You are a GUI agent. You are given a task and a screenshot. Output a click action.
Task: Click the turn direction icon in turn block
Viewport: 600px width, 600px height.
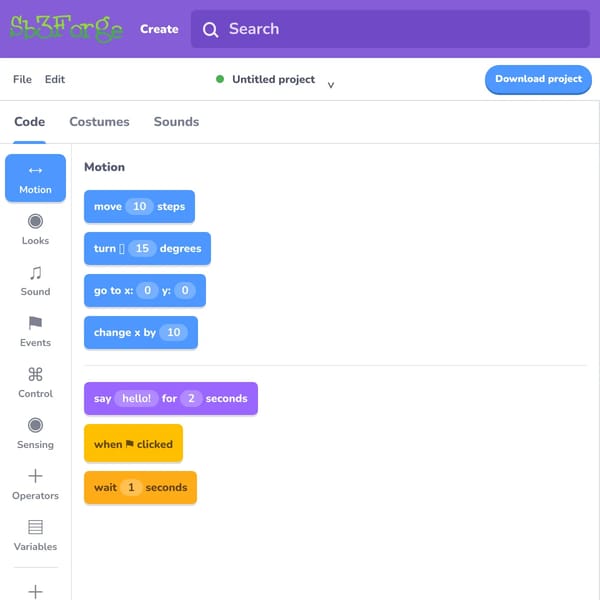click(122, 249)
